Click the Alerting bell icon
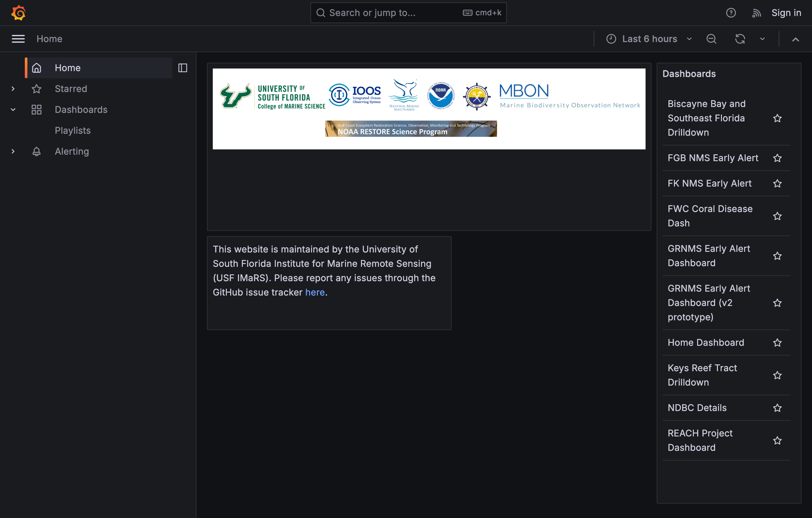The width and height of the screenshot is (812, 518). point(37,151)
